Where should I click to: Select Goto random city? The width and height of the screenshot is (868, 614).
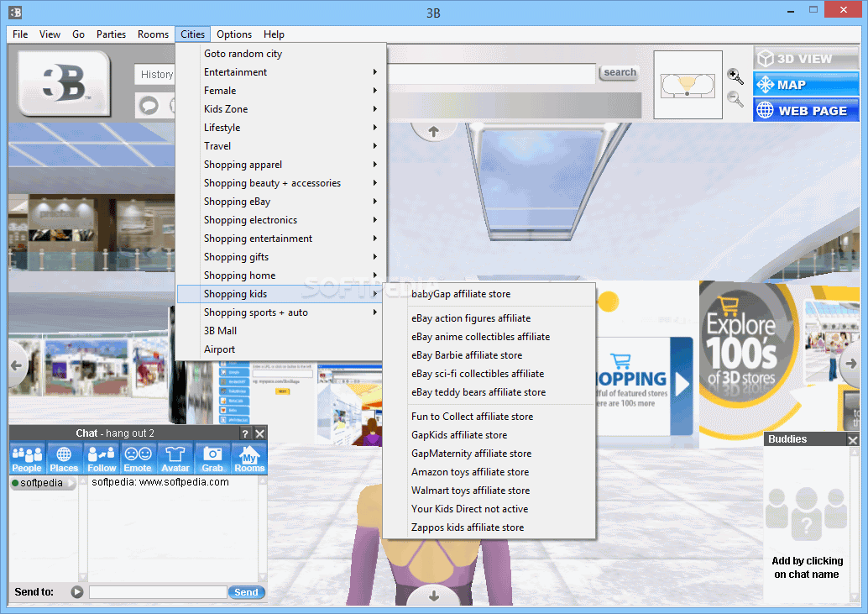[x=281, y=54]
